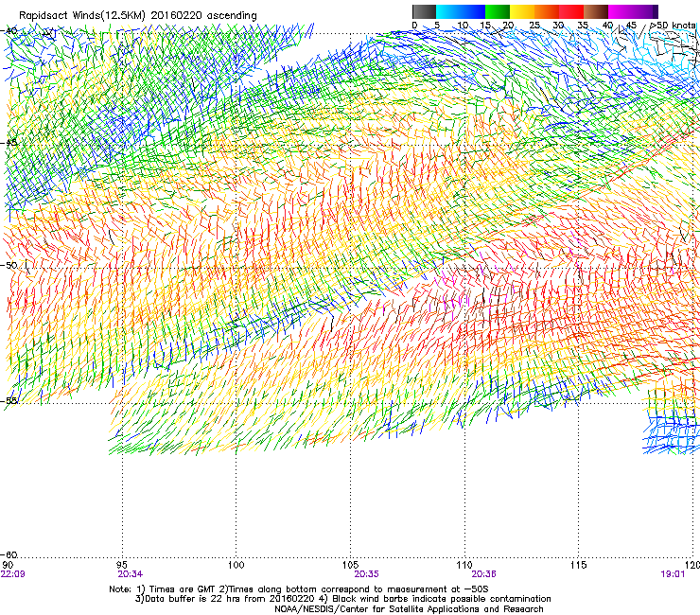Click the orange 25-30 knots legend swatch
The width and height of the screenshot is (700, 615).
pyautogui.click(x=547, y=11)
